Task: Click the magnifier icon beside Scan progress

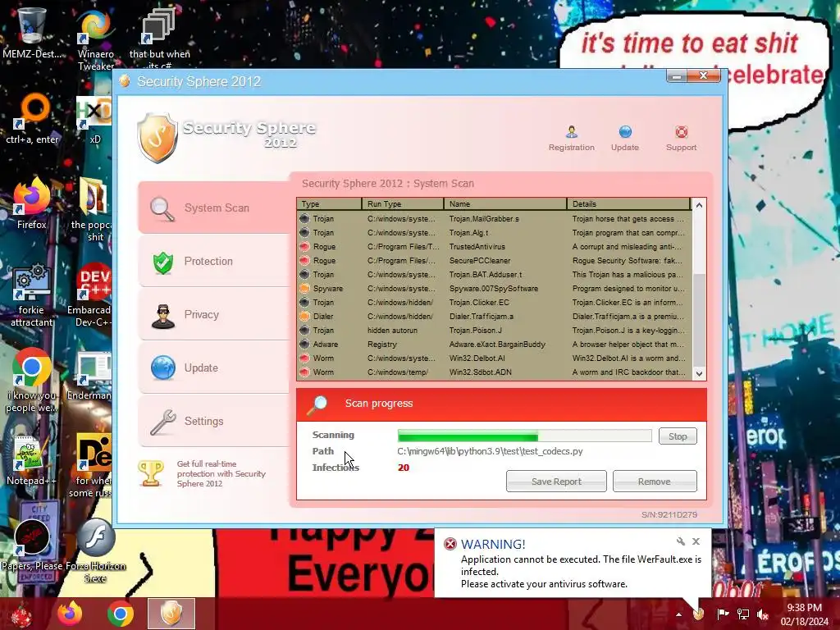Action: click(317, 405)
